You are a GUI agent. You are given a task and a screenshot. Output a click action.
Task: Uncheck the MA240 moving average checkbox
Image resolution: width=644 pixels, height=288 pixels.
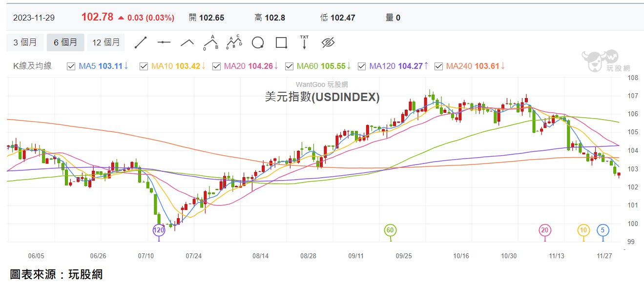[x=438, y=66]
